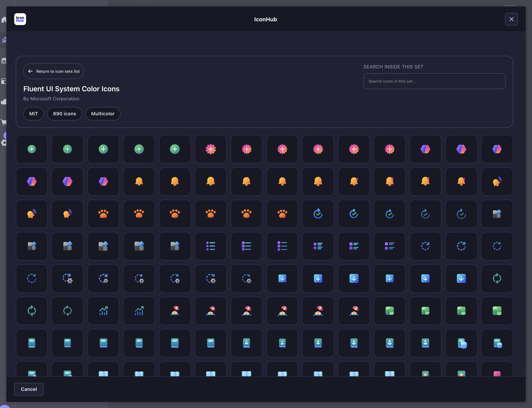Return to icon sets list
The height and width of the screenshot is (408, 532).
coord(53,71)
